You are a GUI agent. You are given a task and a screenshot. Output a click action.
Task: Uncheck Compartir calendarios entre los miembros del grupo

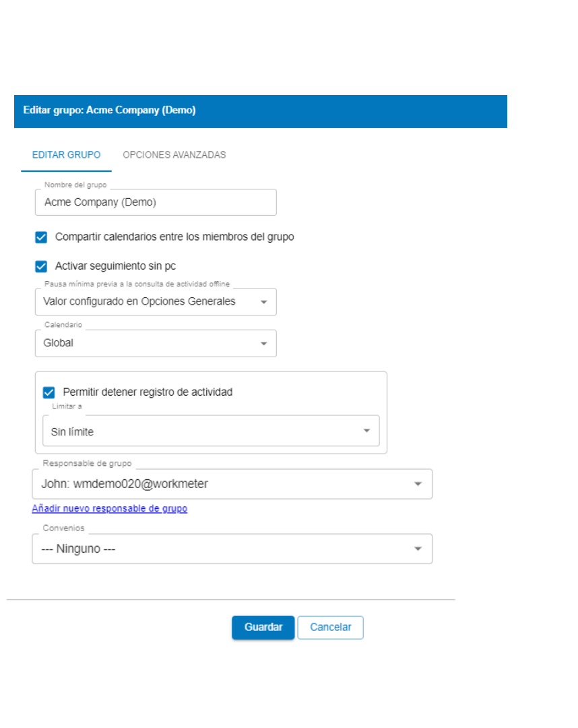(41, 237)
